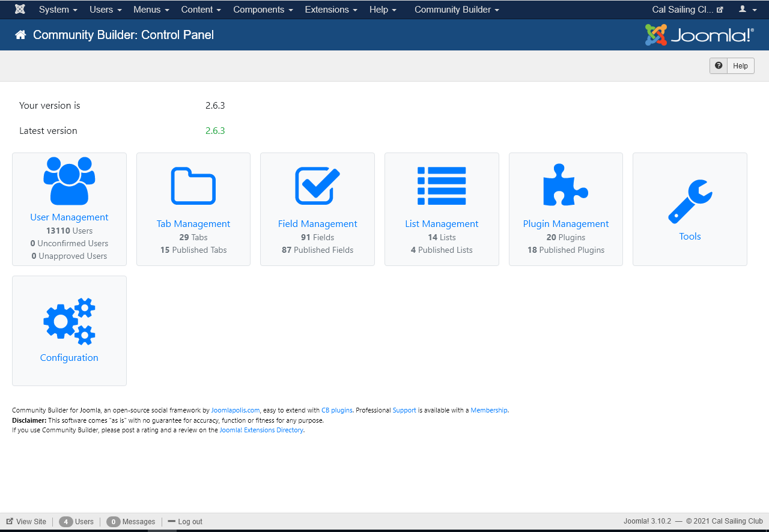Expand the Help menu in top bar
The width and height of the screenshot is (769, 532).
383,10
